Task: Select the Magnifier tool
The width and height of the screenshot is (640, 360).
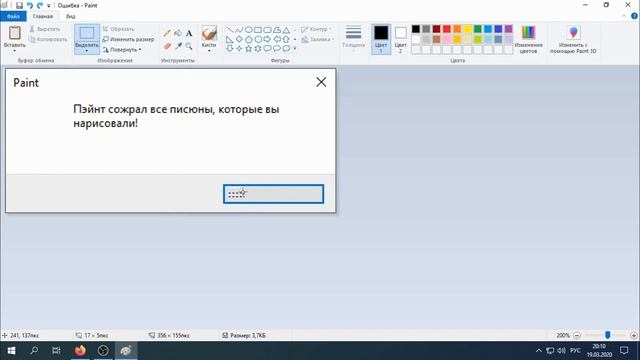Action: point(189,46)
